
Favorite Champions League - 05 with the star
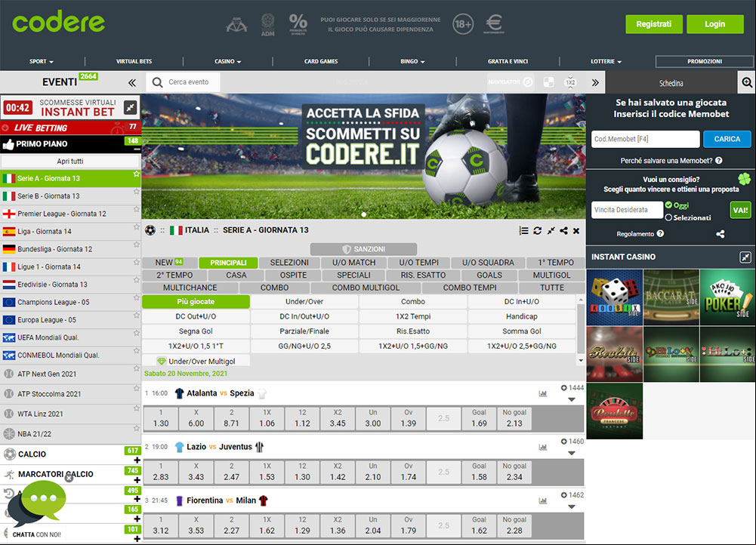(137, 298)
